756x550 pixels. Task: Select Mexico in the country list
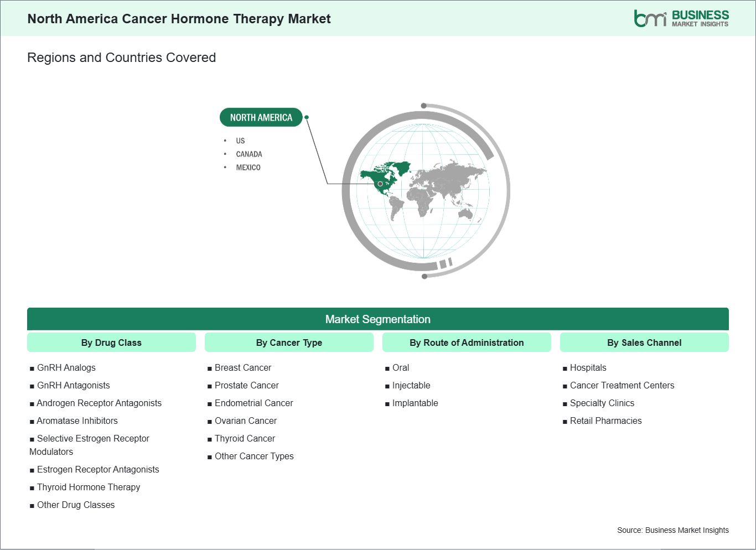(x=248, y=167)
